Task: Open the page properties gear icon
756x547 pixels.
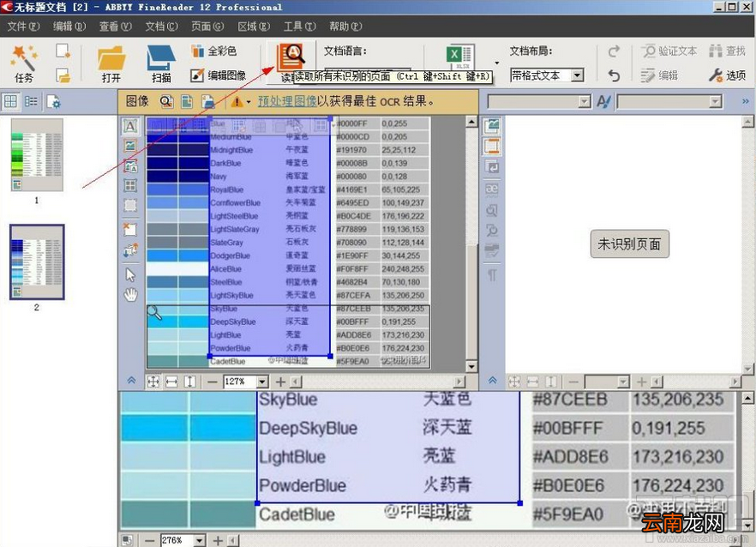Action: click(x=53, y=102)
